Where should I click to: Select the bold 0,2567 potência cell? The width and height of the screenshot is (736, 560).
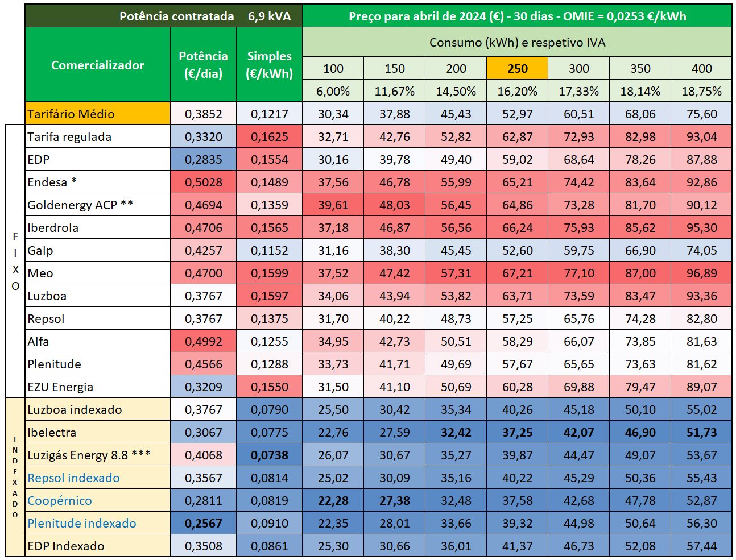pos(203,524)
